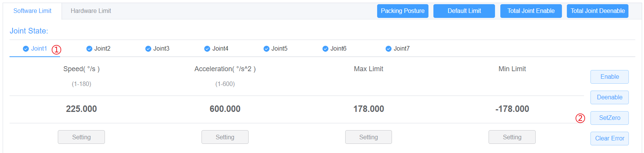Click Total Joint Enable button
The height and width of the screenshot is (153, 644).
point(531,11)
